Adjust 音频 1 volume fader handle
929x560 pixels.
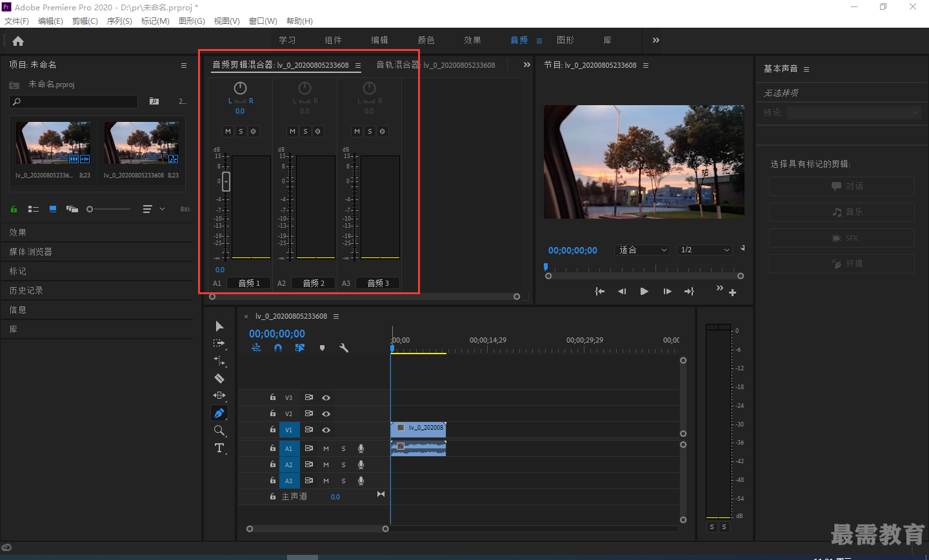(x=226, y=181)
